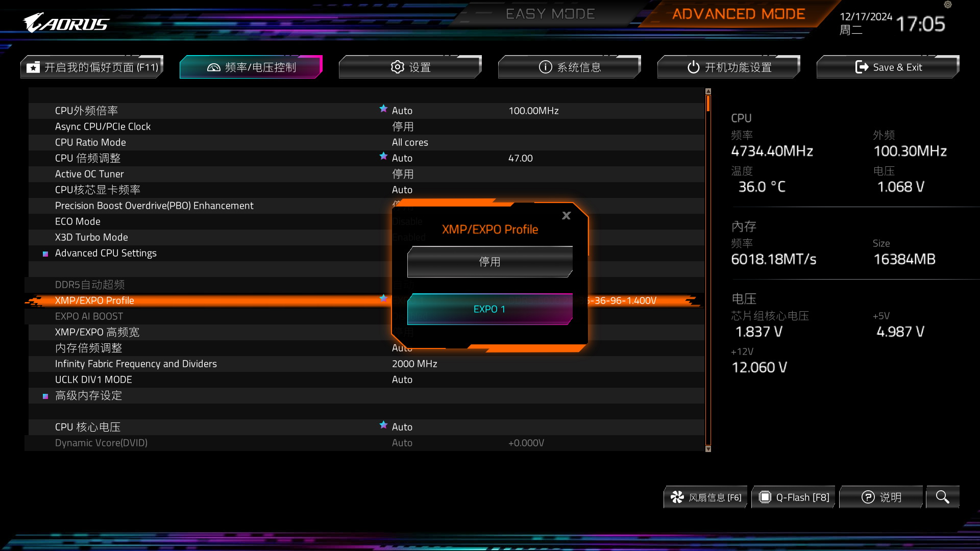Open CPU外频倍率 Auto value
Screen dimensions: 980x551
tap(402, 111)
